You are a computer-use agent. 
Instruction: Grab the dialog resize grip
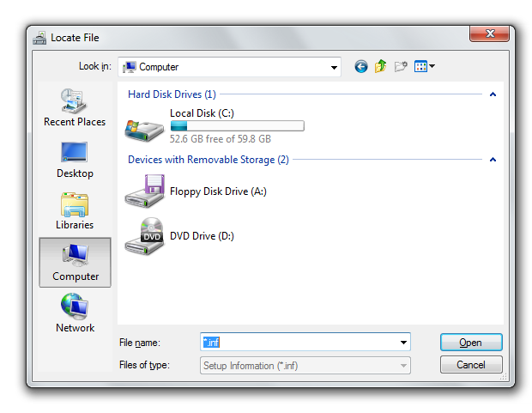504,376
